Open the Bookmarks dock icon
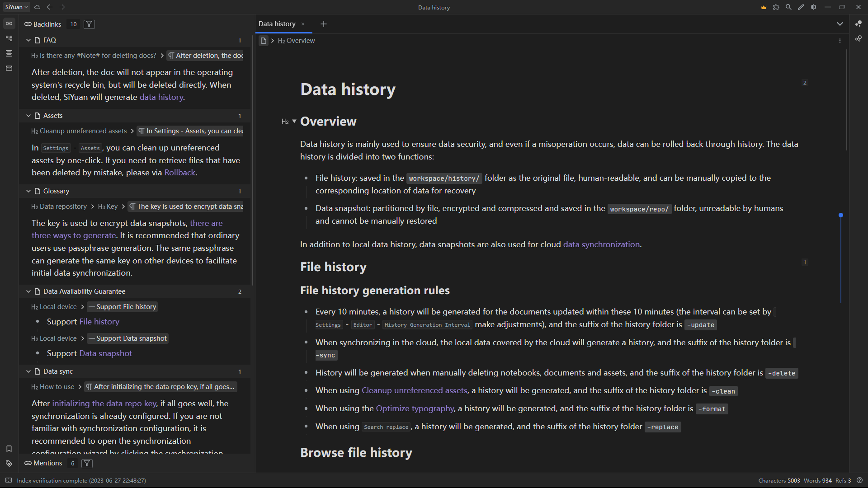The image size is (868, 488). coord(9,449)
